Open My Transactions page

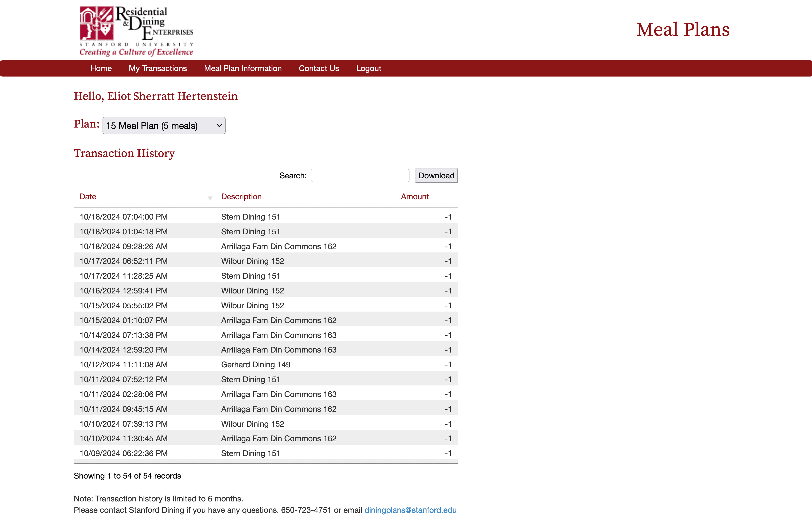tap(158, 68)
